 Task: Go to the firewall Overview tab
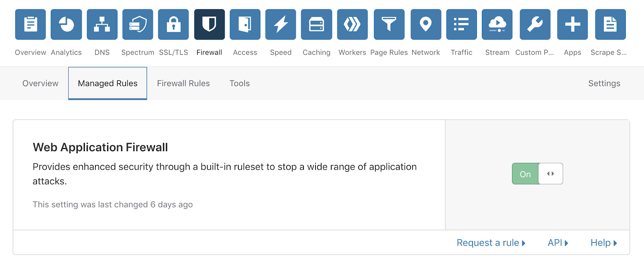(x=40, y=83)
